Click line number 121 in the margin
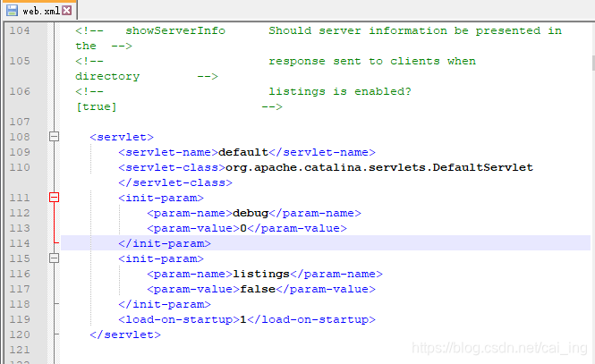The height and width of the screenshot is (364, 595). pos(20,350)
